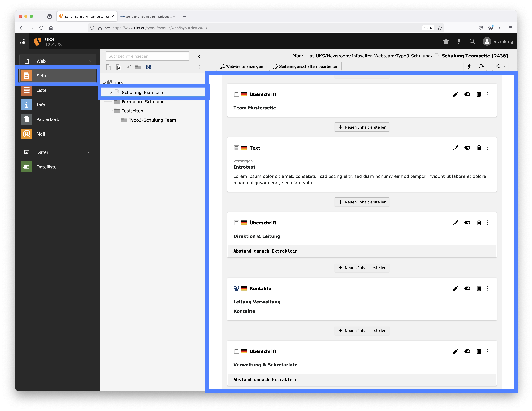This screenshot has width=532, height=411.
Task: Click the edit pencil for Team Musterseite heading
Action: [455, 94]
